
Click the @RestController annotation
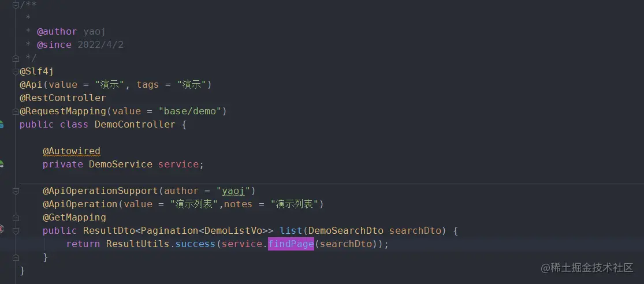click(x=63, y=98)
